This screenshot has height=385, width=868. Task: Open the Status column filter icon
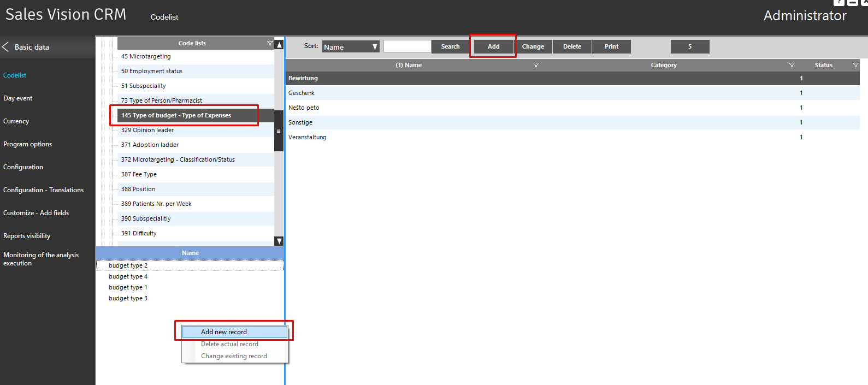(855, 65)
